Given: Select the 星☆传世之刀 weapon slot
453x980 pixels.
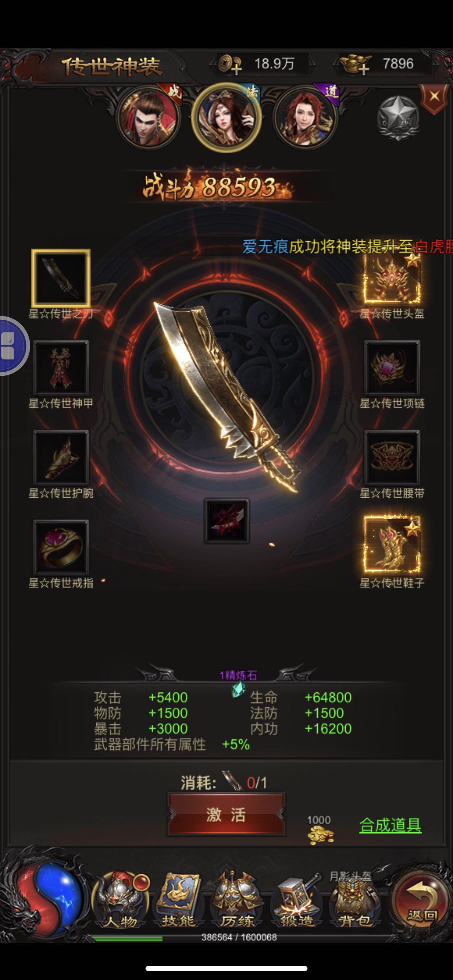Looking at the screenshot, I should pyautogui.click(x=61, y=278).
